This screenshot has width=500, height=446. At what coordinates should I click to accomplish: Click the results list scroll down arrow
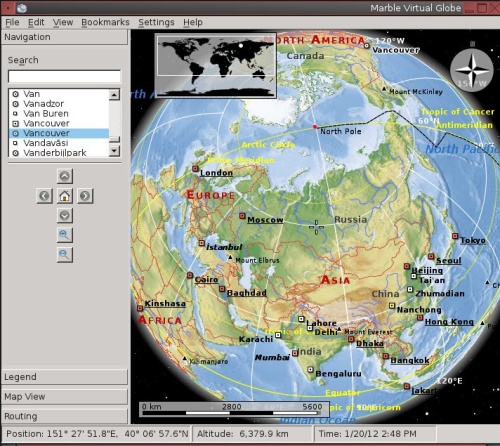[114, 151]
